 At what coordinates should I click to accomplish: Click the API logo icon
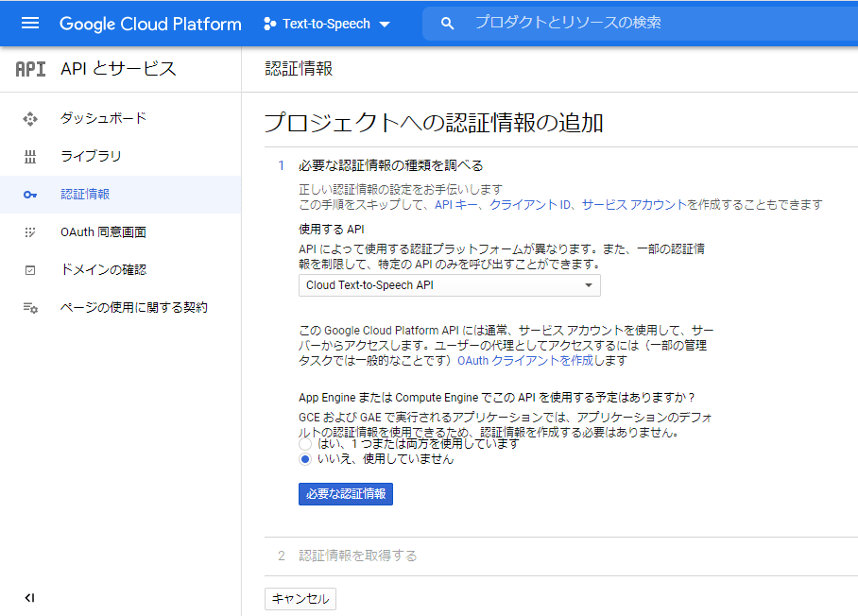pyautogui.click(x=30, y=69)
